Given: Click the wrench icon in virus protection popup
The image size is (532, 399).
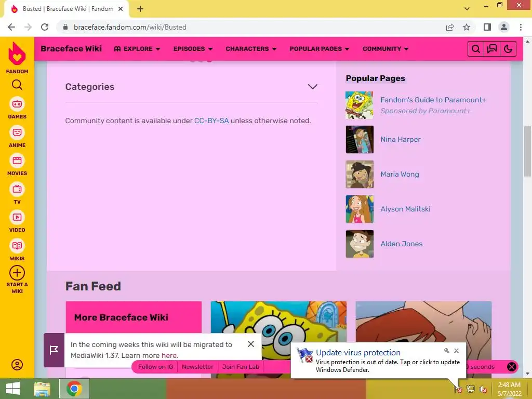Looking at the screenshot, I should (x=446, y=351).
